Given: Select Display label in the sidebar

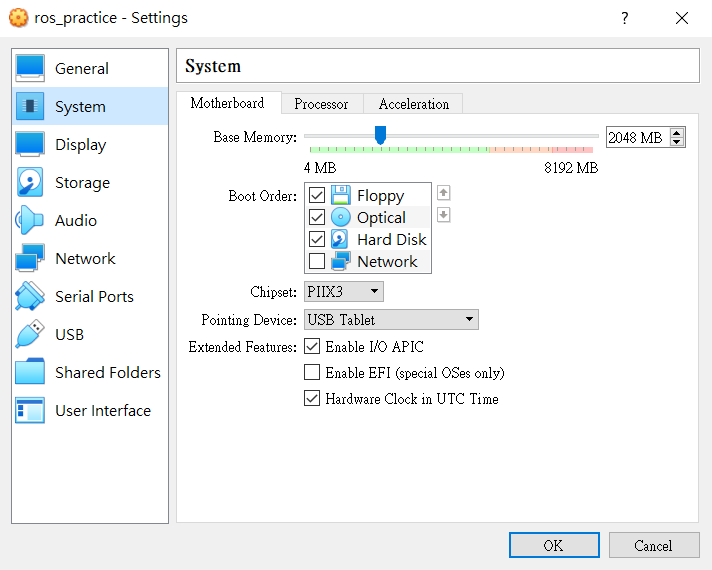Looking at the screenshot, I should (x=81, y=145).
